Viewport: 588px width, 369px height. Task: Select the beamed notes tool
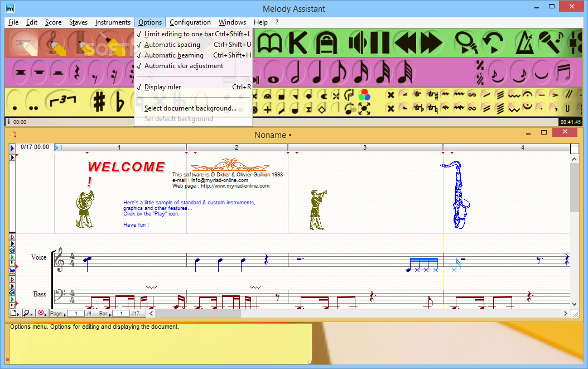pyautogui.click(x=563, y=73)
